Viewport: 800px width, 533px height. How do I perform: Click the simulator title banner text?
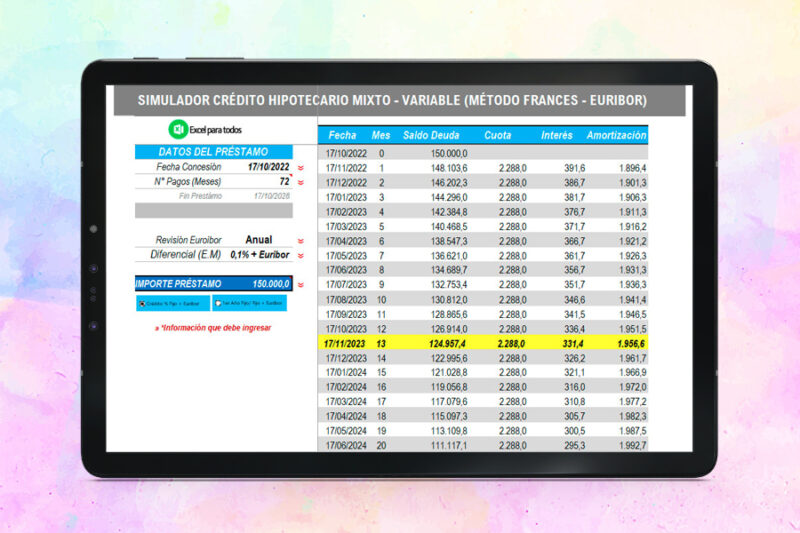392,100
